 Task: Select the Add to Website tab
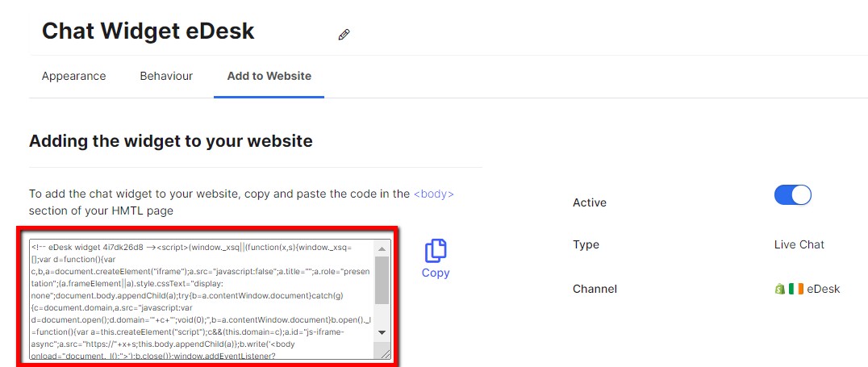269,77
